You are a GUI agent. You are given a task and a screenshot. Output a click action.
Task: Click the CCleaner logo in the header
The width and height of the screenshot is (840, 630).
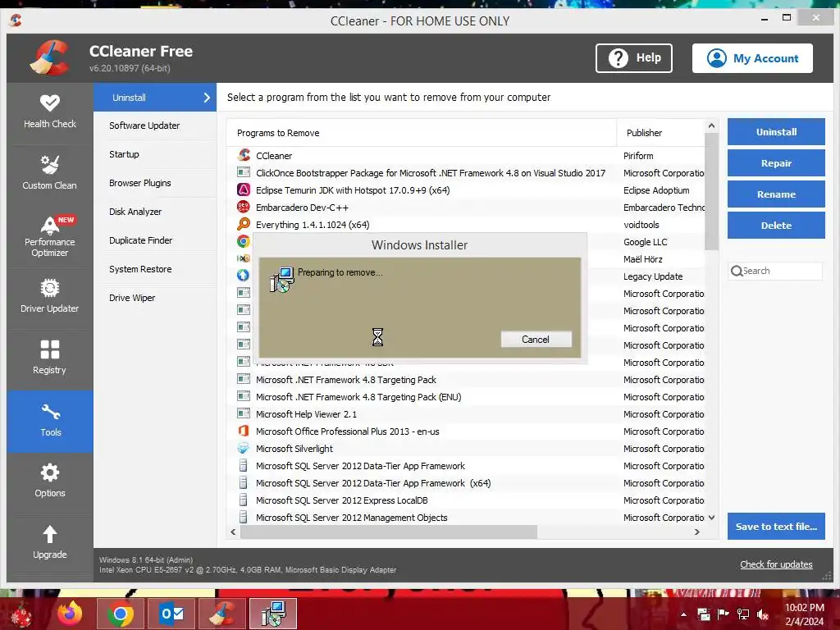[50, 57]
